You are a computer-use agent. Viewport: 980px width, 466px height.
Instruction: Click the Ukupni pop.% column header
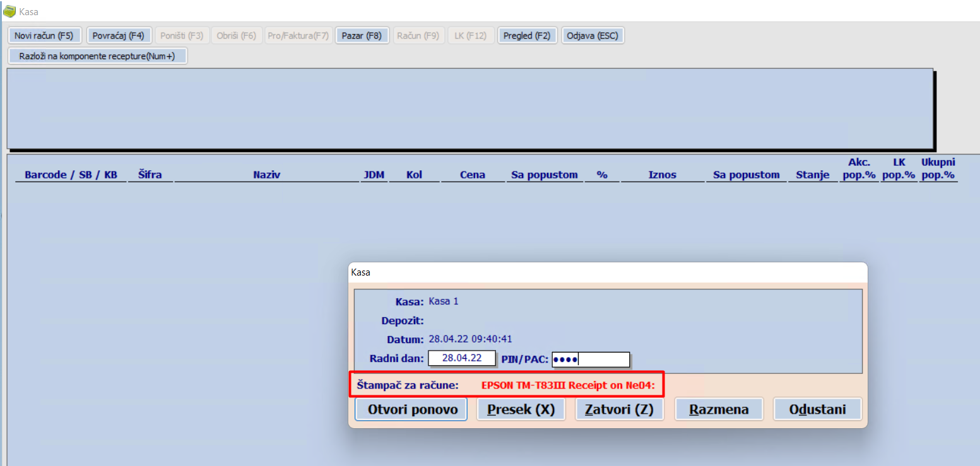coord(938,169)
